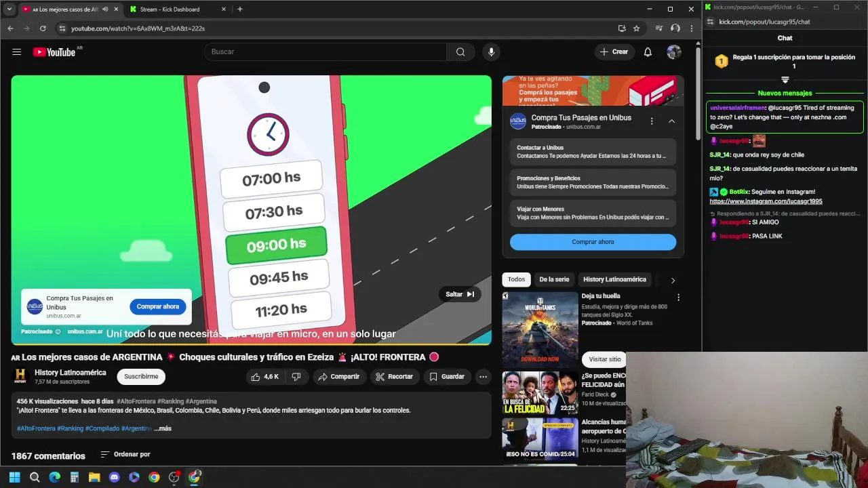Open the En busca de la felicidad thumbnail
The image size is (868, 488).
(540, 392)
